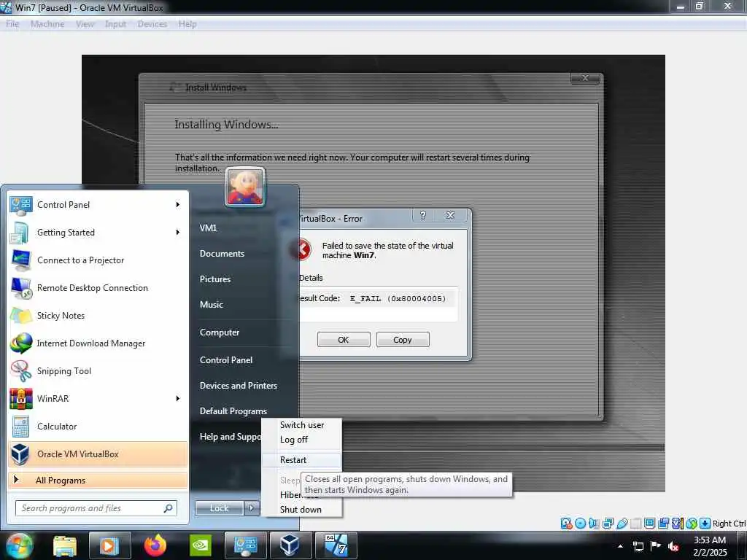
Task: Click the muted volume tray icon
Action: (x=673, y=546)
